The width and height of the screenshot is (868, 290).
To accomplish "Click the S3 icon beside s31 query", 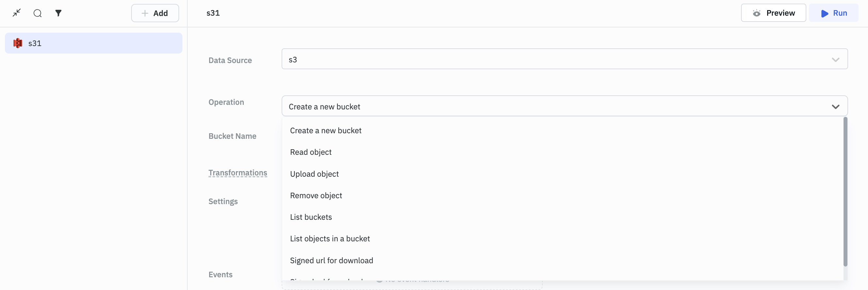I will 18,43.
